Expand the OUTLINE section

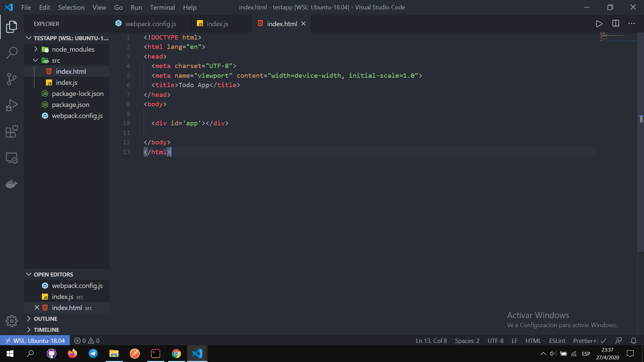pyautogui.click(x=29, y=318)
